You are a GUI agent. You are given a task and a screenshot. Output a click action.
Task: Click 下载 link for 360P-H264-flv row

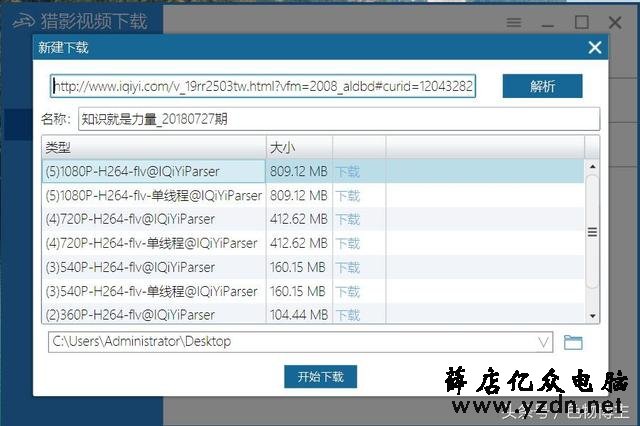[348, 315]
